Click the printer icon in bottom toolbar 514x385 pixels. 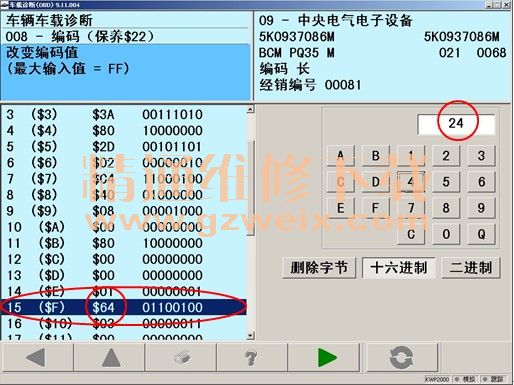[x=182, y=357]
